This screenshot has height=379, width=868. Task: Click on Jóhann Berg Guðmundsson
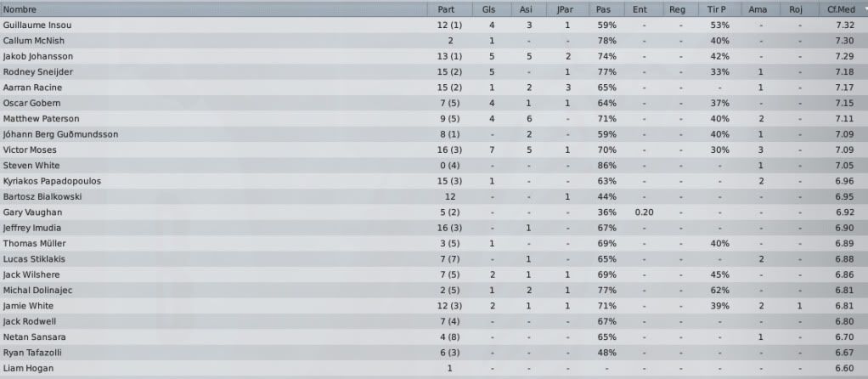pos(60,134)
